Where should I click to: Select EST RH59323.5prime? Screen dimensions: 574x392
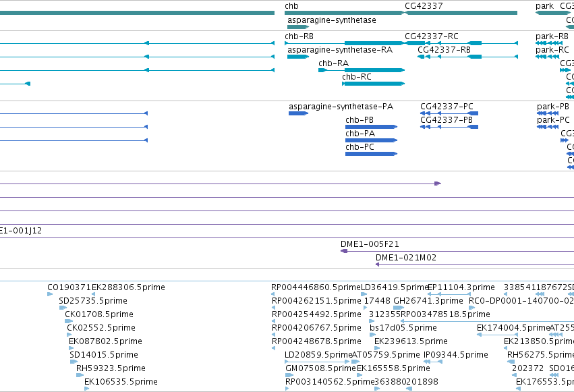(x=80, y=375)
